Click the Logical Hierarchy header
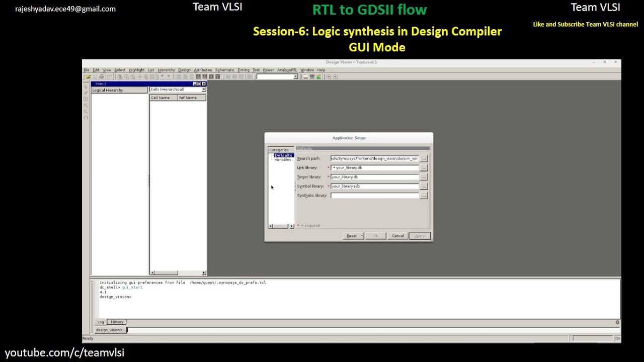 click(x=119, y=90)
